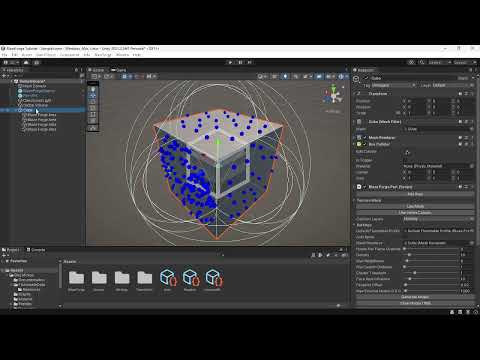The height and width of the screenshot is (360, 480).
Task: Open the Scene draw mode selector
Action: (x=263, y=76)
